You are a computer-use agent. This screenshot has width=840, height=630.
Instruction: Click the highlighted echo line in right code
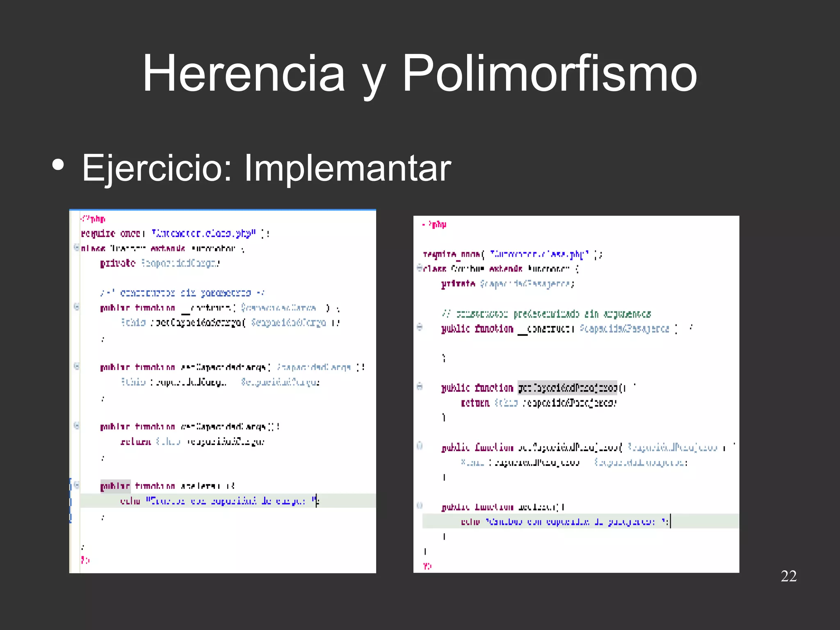[580, 521]
